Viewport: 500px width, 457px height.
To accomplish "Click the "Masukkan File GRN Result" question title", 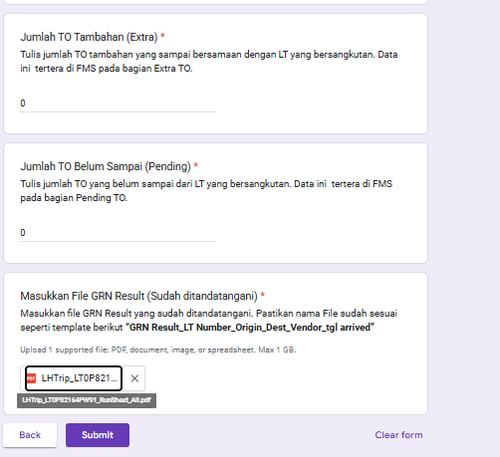I will point(139,296).
